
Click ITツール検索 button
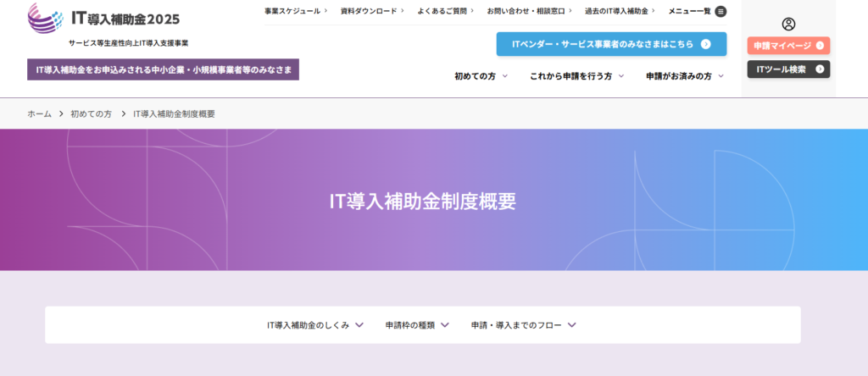point(788,69)
